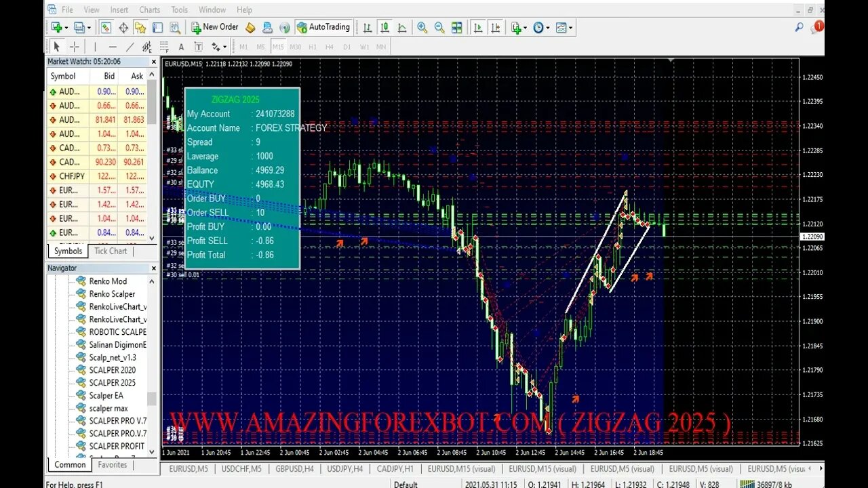Open the indicators list dropdown
Viewport: 868px width, 488px height.
pos(519,28)
